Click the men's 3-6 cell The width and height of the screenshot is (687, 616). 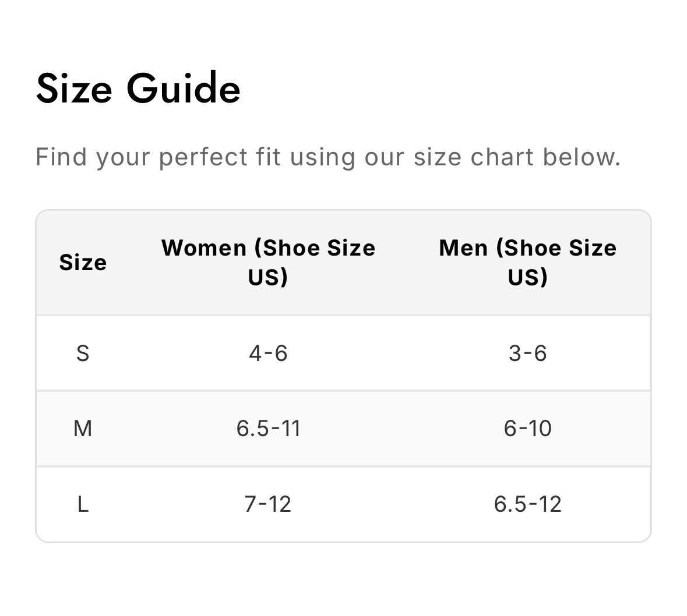tap(527, 353)
